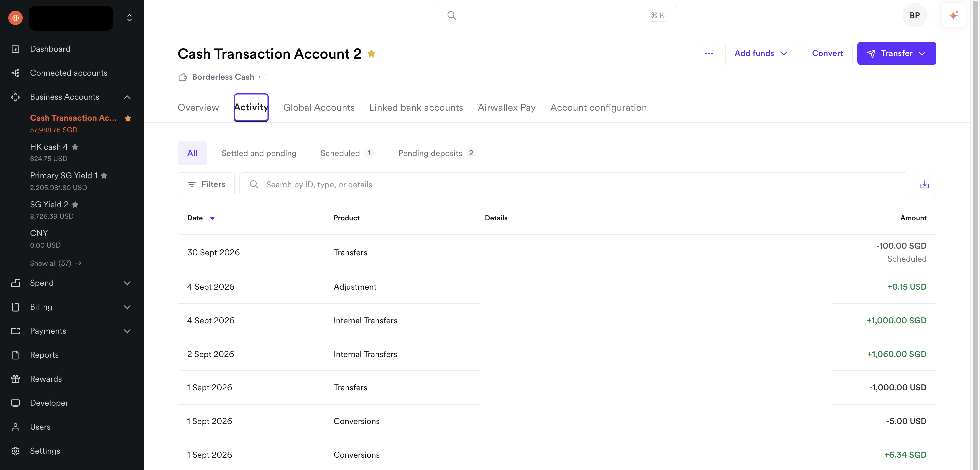Click the Rewards gift icon

pos(16,379)
